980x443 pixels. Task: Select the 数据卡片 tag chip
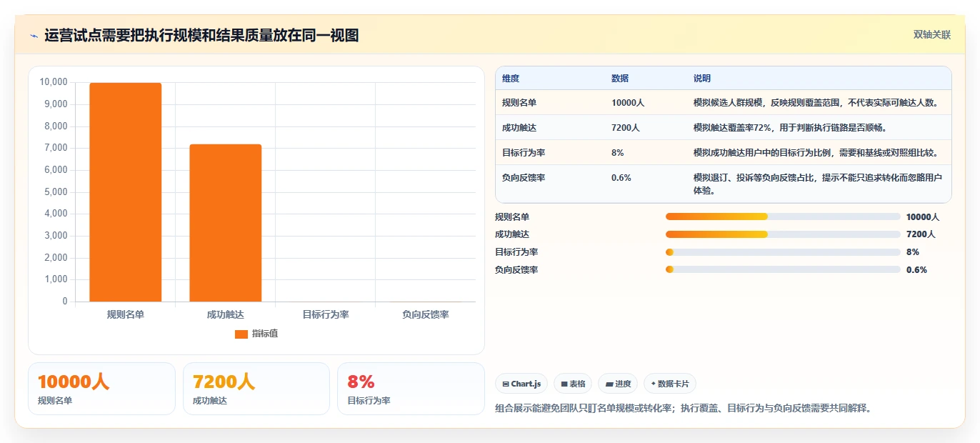[x=670, y=384]
